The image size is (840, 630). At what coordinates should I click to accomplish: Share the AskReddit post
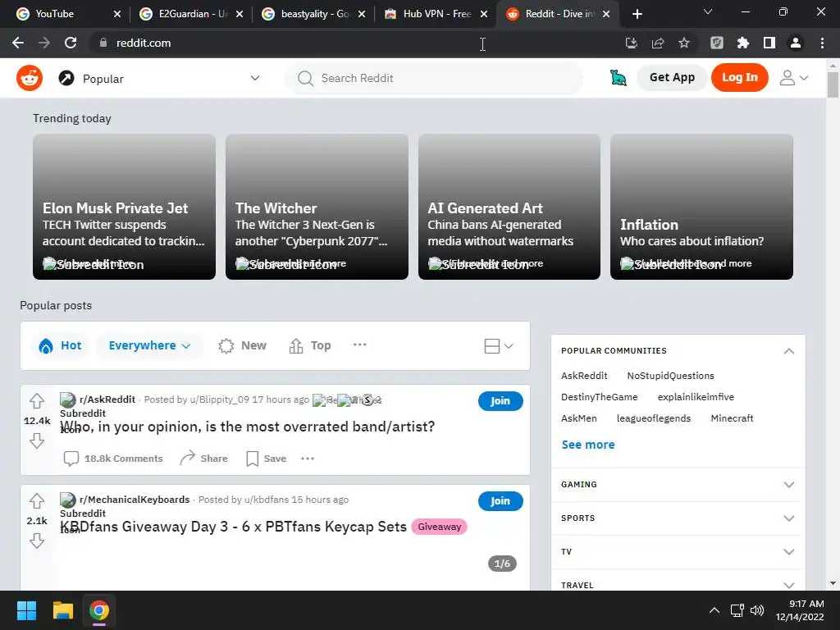tap(203, 459)
